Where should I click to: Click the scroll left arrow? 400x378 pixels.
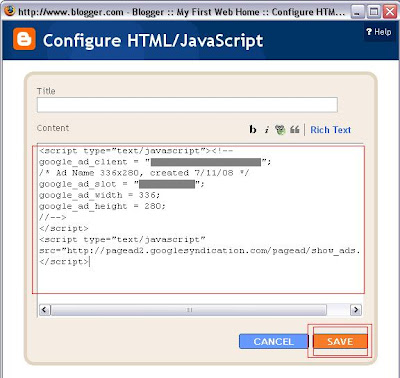click(44, 310)
